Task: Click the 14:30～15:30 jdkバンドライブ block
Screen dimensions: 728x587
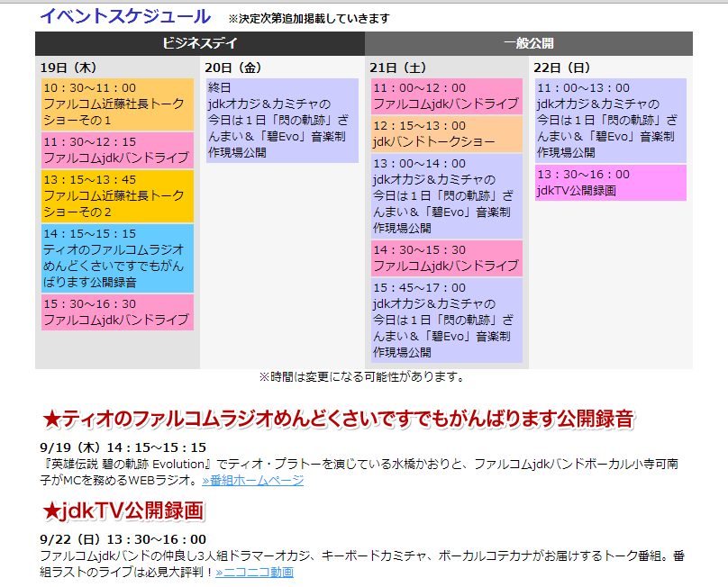Action: [x=447, y=258]
